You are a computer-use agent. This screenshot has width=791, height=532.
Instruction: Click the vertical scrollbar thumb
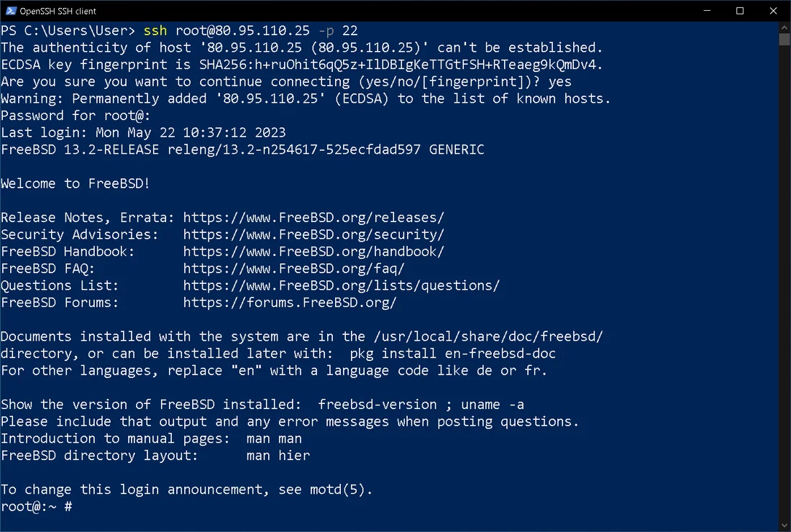pyautogui.click(x=785, y=40)
